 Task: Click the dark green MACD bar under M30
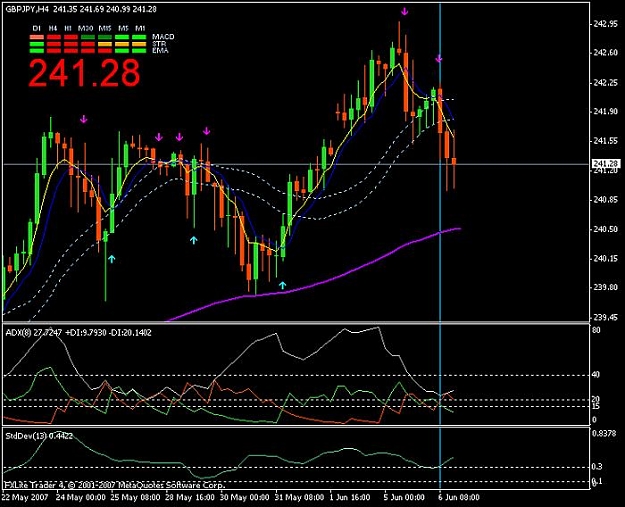coord(88,37)
